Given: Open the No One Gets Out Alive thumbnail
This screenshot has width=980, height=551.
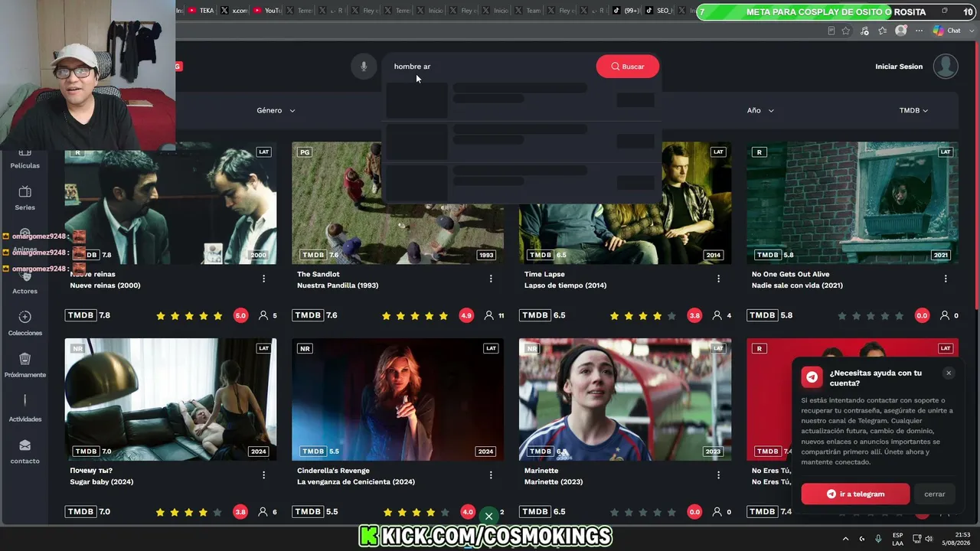Looking at the screenshot, I should point(852,203).
